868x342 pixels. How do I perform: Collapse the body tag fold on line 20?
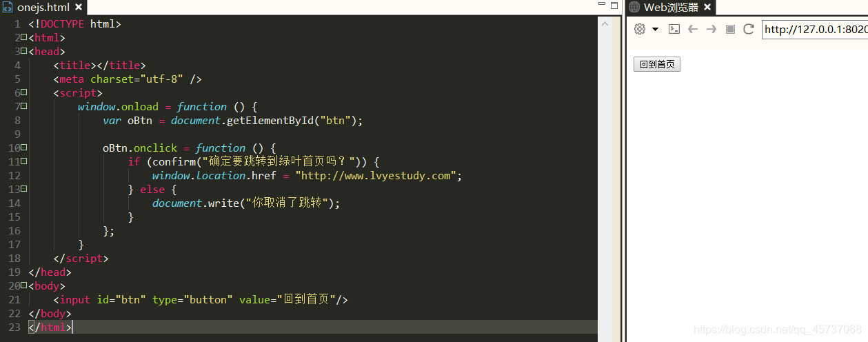(24, 285)
